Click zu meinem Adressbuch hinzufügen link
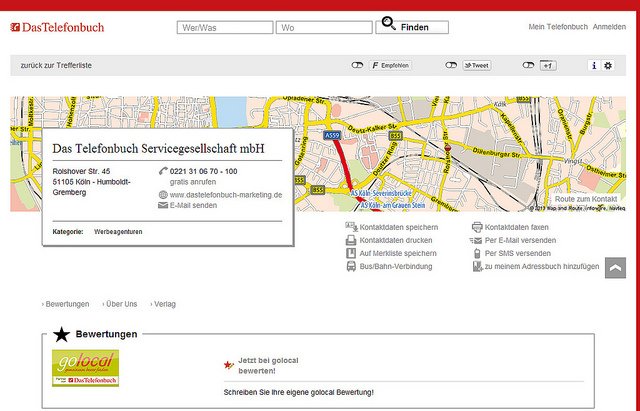This screenshot has width=640, height=411. pyautogui.click(x=542, y=266)
